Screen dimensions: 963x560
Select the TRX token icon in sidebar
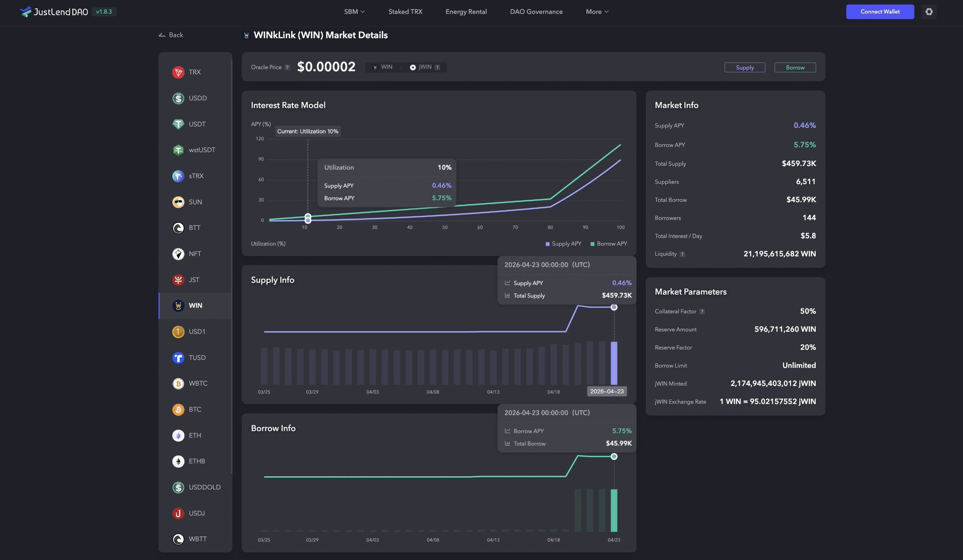click(x=178, y=72)
